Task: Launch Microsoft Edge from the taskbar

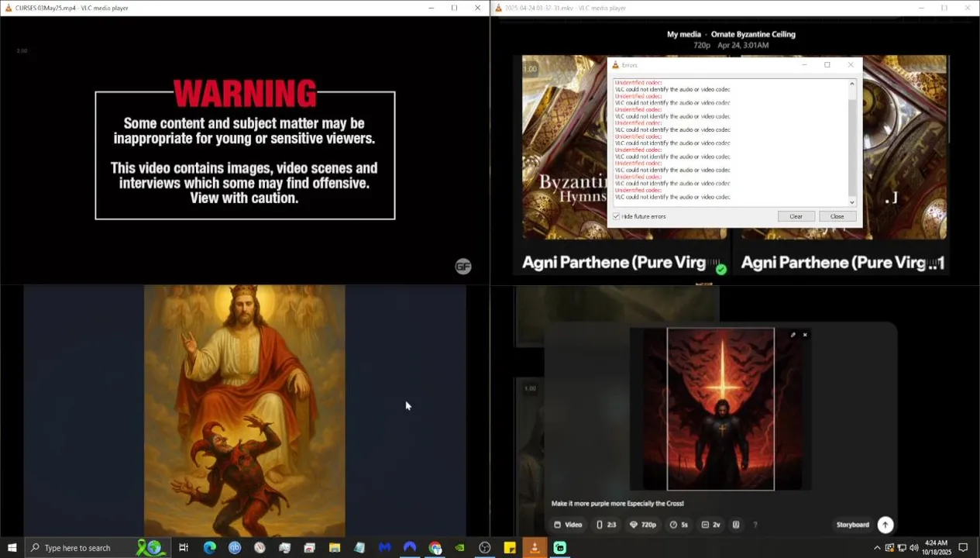Action: (x=209, y=548)
